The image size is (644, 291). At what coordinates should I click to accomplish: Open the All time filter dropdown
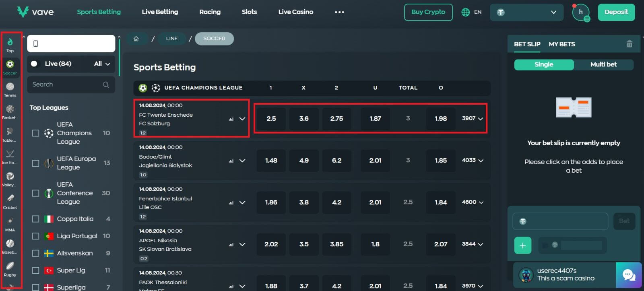(102, 64)
